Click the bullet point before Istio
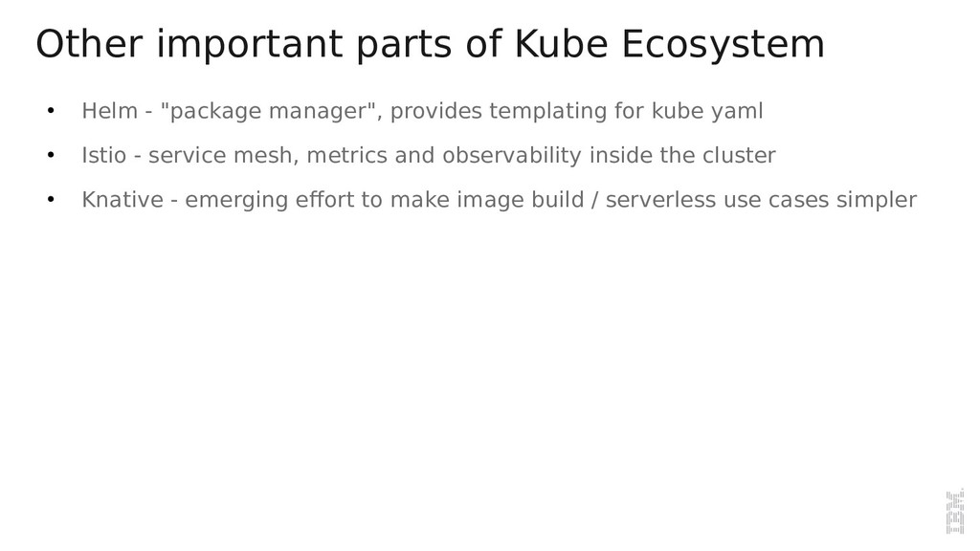Viewport: 980px width, 551px height. coord(51,155)
